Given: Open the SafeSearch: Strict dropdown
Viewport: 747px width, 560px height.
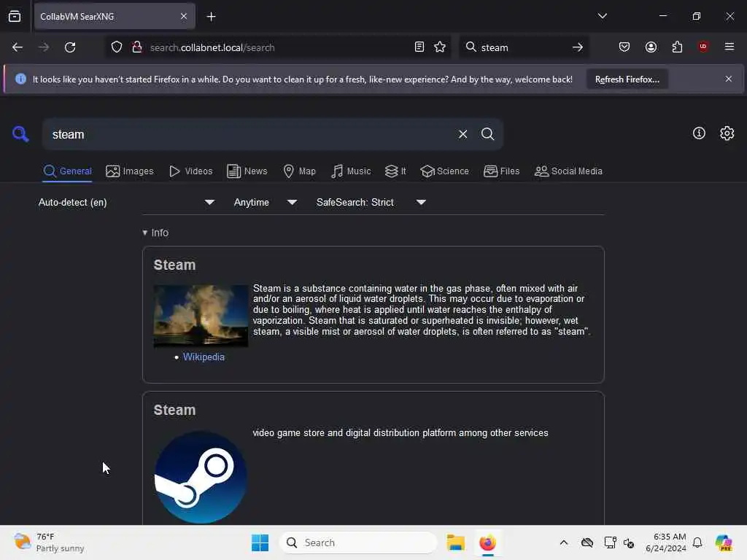Looking at the screenshot, I should tap(371, 203).
